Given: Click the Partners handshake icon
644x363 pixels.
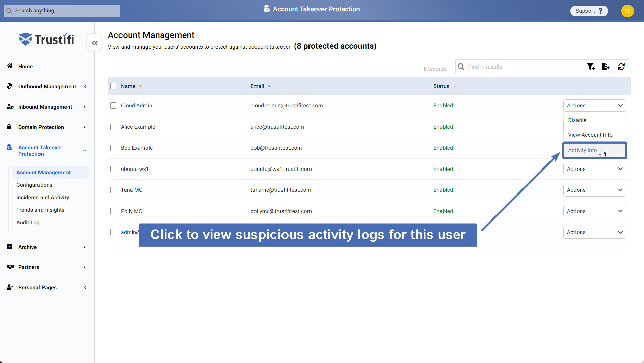Looking at the screenshot, I should (10, 267).
